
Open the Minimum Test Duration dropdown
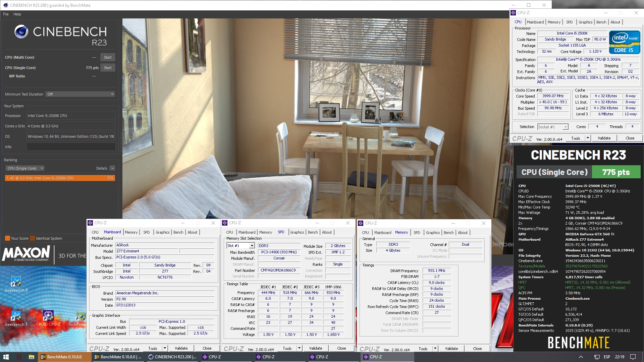[x=80, y=94]
